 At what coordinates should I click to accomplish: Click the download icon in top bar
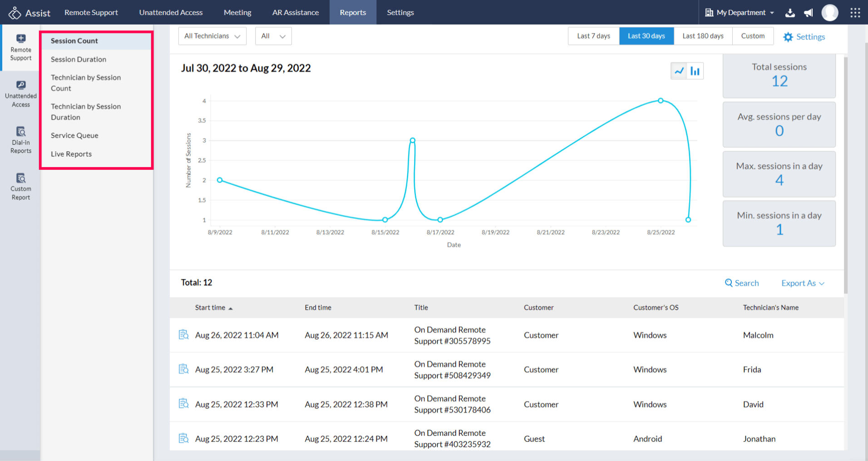coord(790,13)
